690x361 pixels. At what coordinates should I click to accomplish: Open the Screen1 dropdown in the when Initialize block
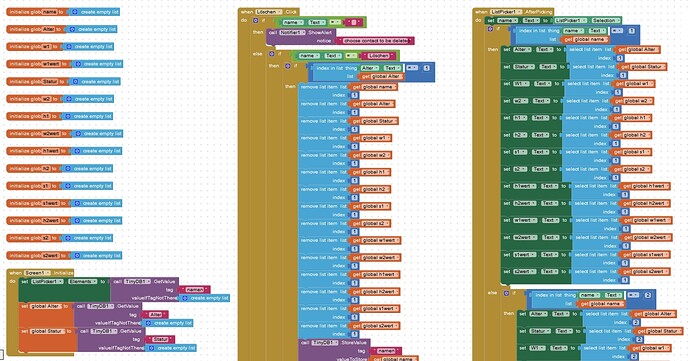point(37,273)
